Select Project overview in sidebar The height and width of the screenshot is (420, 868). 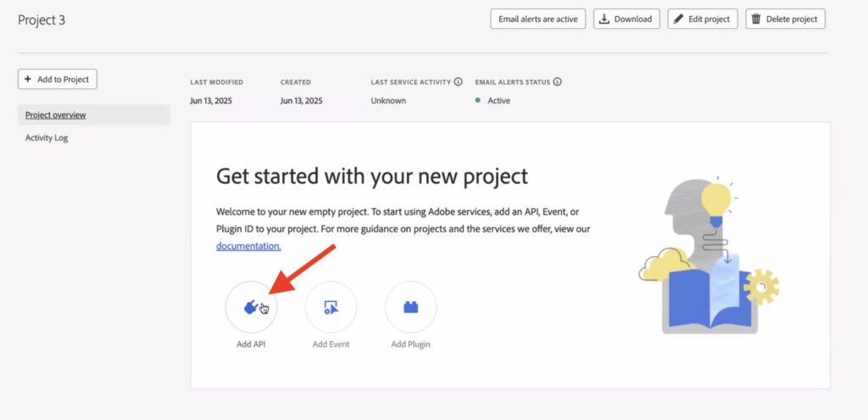coord(94,115)
